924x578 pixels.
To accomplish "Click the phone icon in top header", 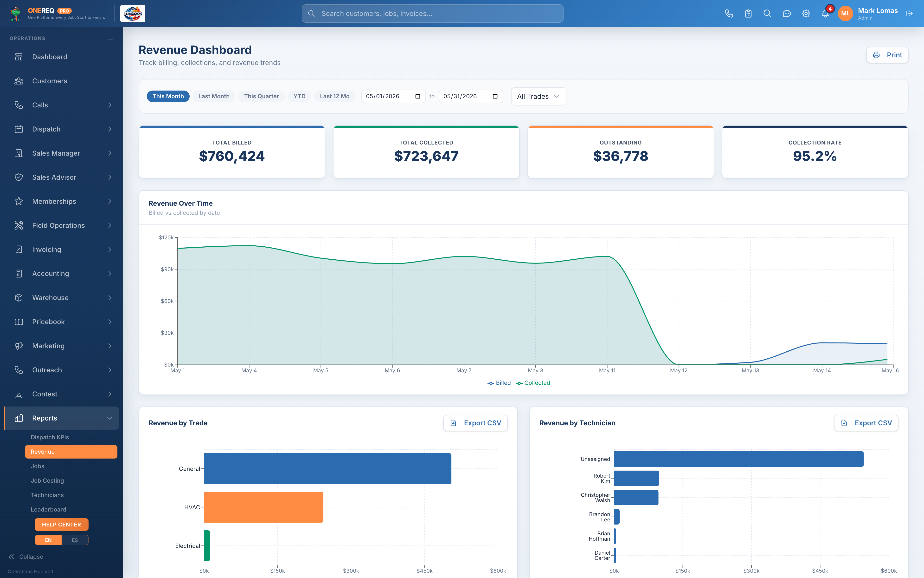I will [729, 14].
